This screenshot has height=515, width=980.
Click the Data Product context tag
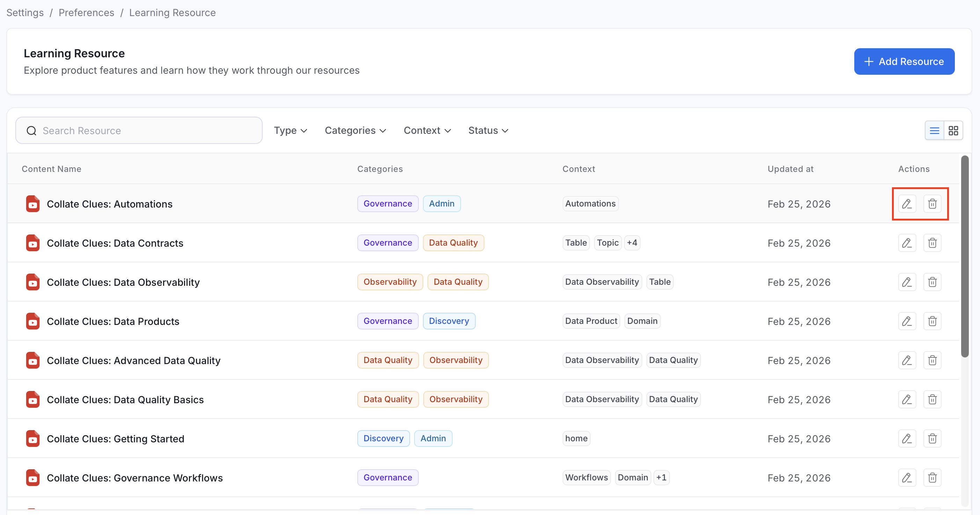click(x=591, y=321)
